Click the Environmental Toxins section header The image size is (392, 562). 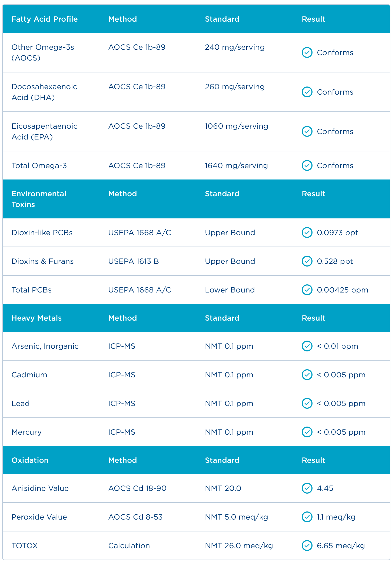(39, 199)
